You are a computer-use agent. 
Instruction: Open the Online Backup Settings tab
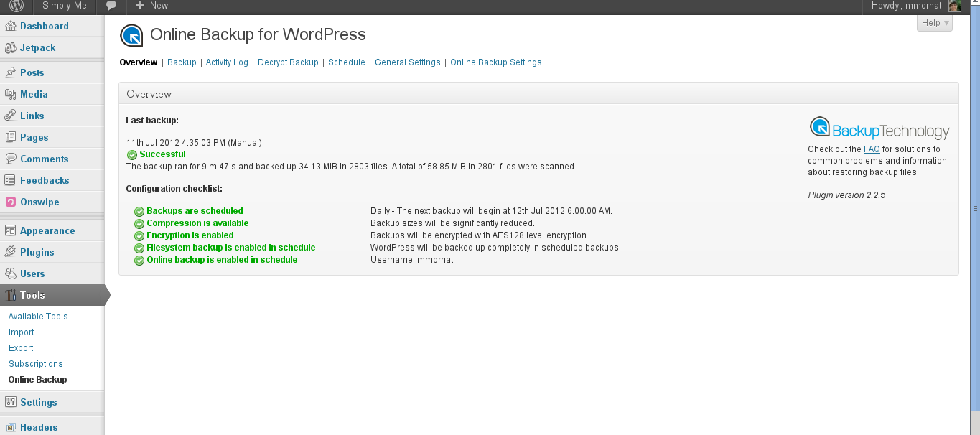(x=496, y=62)
